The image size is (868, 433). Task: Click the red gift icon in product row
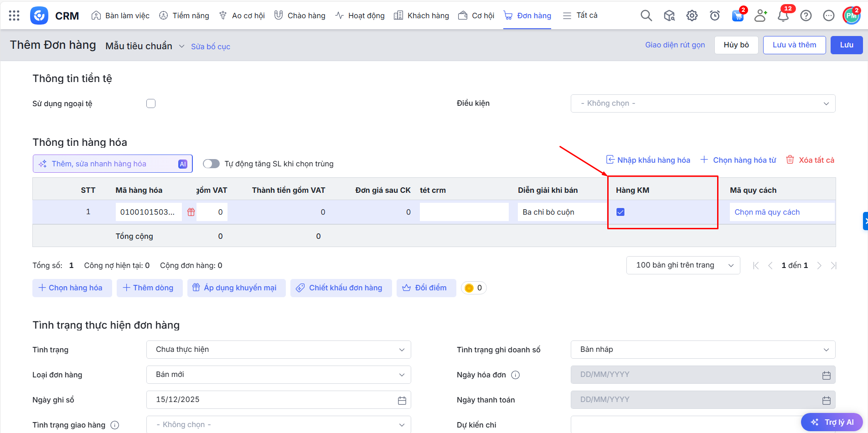191,212
